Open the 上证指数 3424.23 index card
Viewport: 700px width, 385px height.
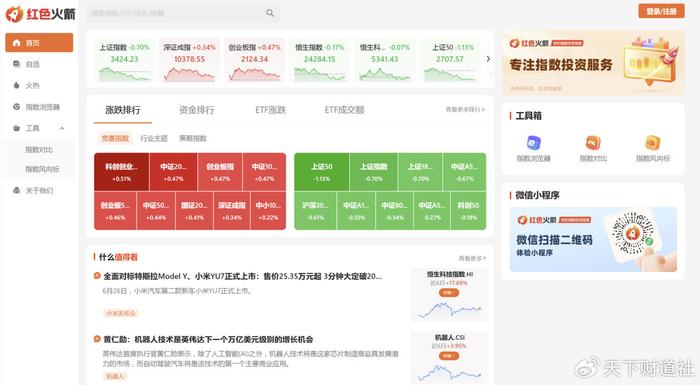[x=124, y=61]
